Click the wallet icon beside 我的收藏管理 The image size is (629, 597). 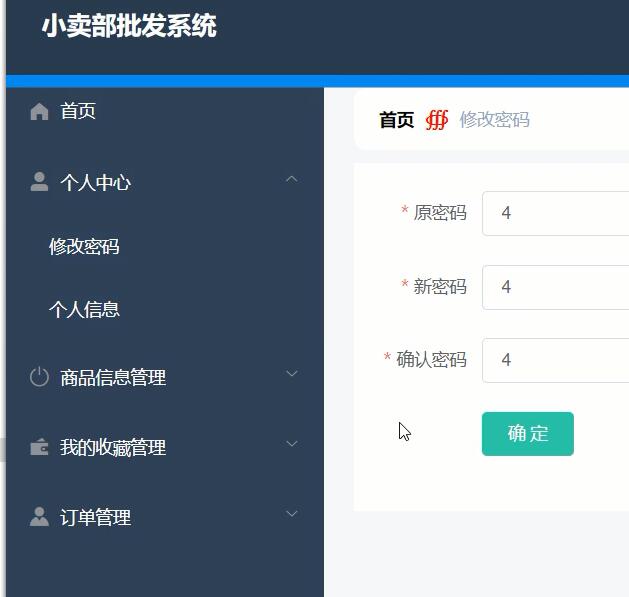point(39,447)
